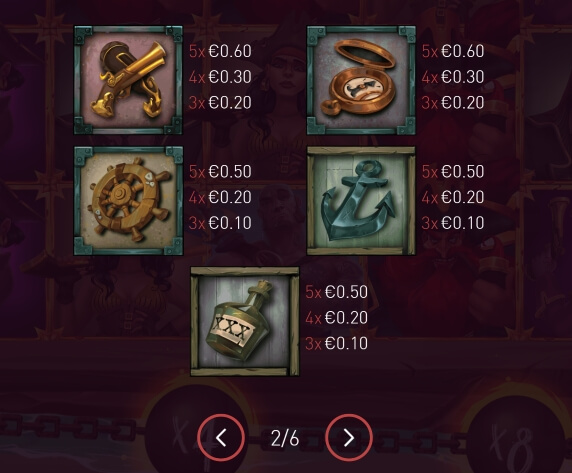Go to next paytable page

point(349,437)
